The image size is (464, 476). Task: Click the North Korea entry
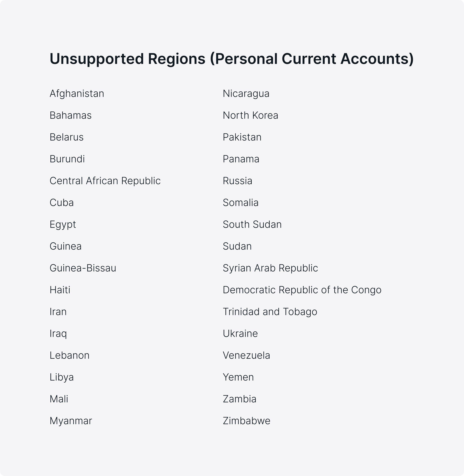250,115
